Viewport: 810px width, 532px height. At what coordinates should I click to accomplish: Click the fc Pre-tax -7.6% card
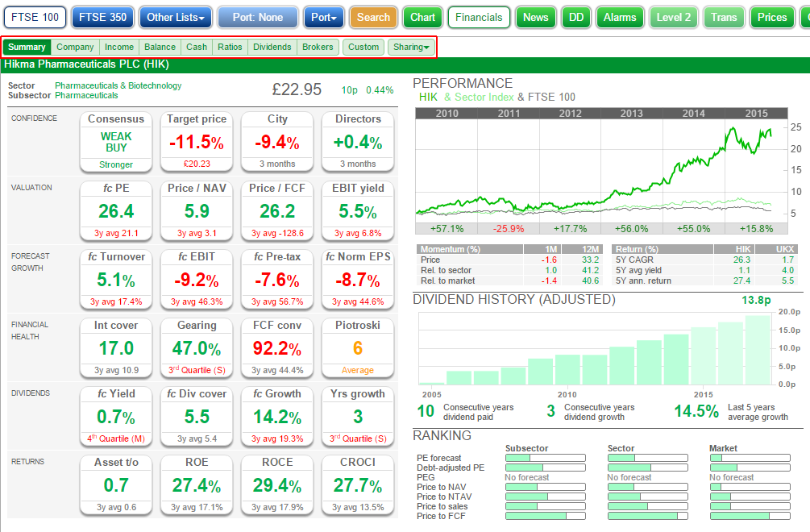277,280
